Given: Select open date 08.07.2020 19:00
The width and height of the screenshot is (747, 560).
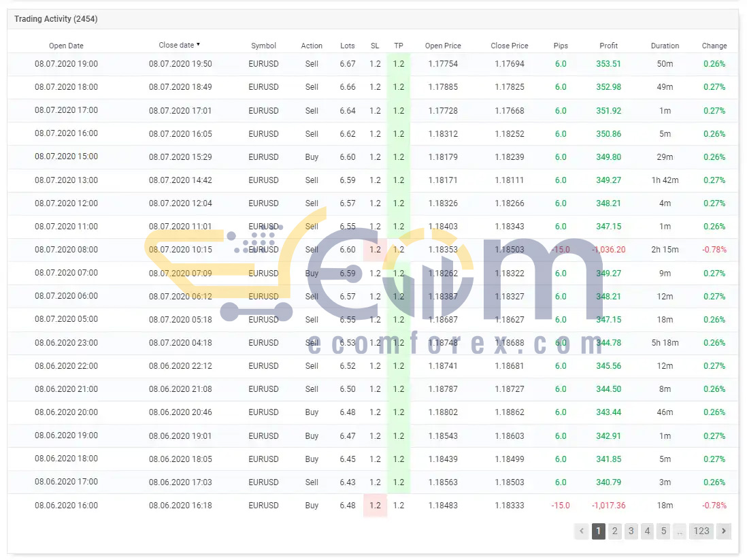Looking at the screenshot, I should click(66, 64).
